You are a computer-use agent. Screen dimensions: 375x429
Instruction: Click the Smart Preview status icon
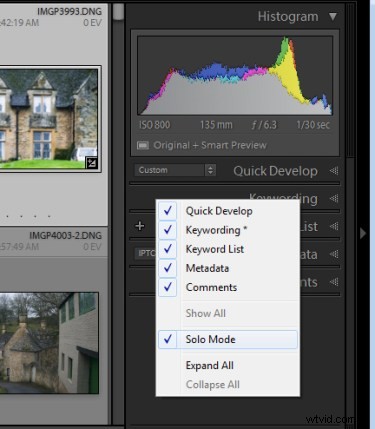143,145
